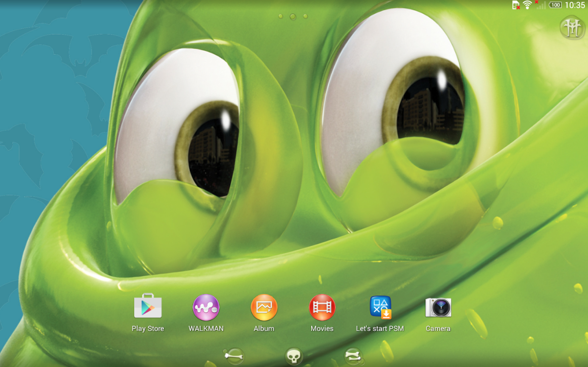The height and width of the screenshot is (367, 588).
Task: Select the left home page indicator dot
Action: point(281,17)
